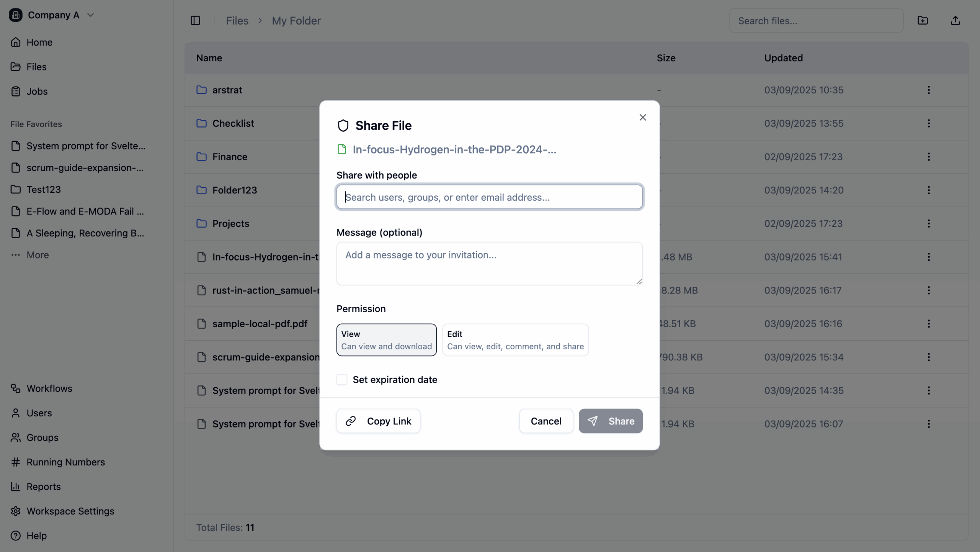Open Running Numbers from the sidebar
The height and width of the screenshot is (552, 980).
(x=65, y=462)
